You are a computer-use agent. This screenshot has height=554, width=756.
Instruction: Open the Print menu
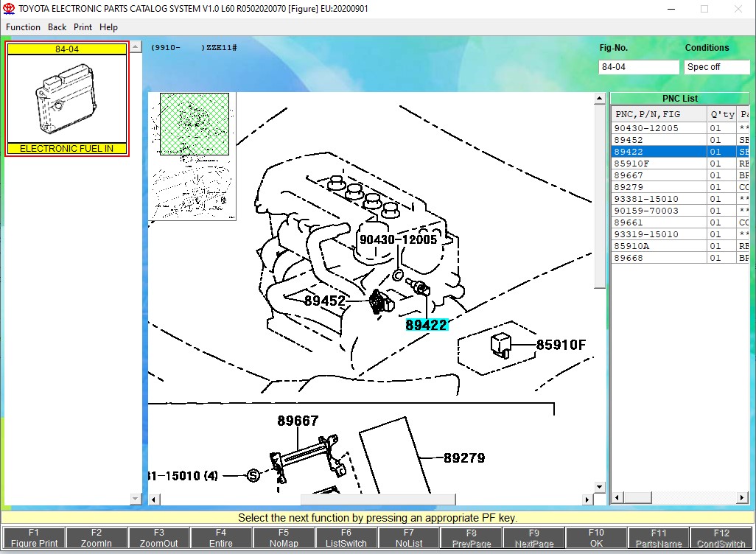[x=83, y=27]
